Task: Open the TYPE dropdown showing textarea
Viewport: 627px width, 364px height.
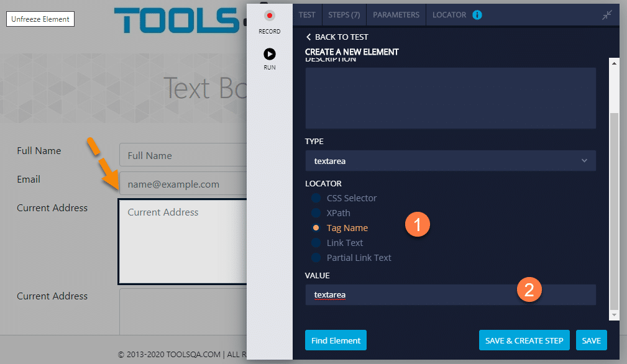Action: point(451,160)
